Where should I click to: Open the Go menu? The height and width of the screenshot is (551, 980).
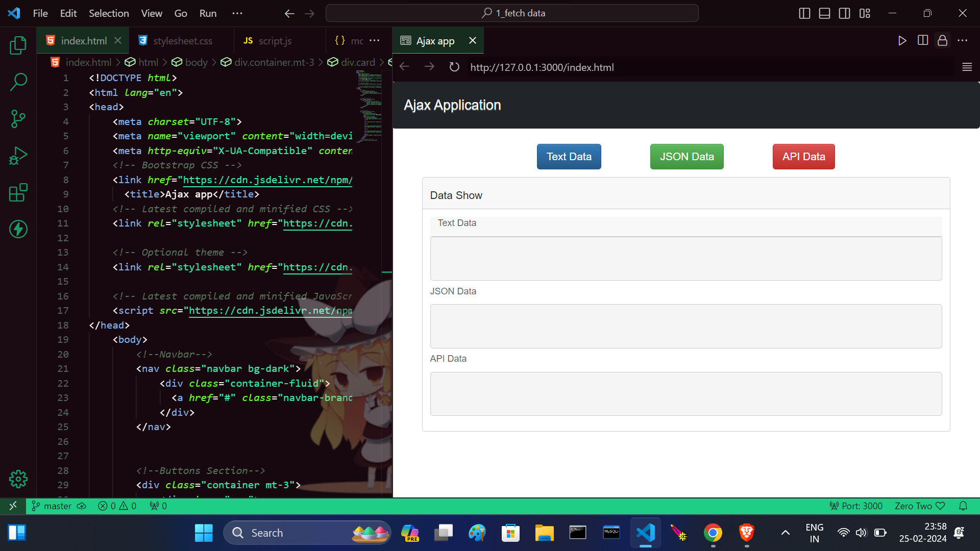181,13
